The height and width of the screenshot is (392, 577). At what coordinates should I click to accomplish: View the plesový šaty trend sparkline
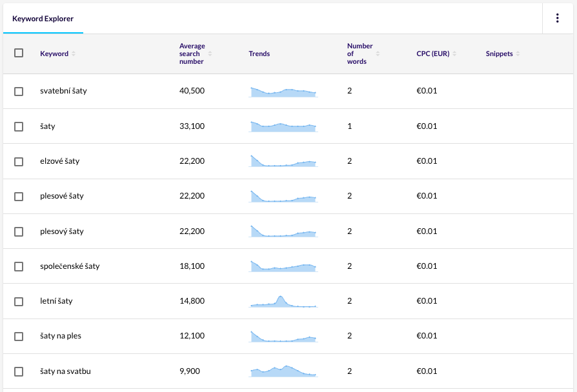[x=283, y=231]
